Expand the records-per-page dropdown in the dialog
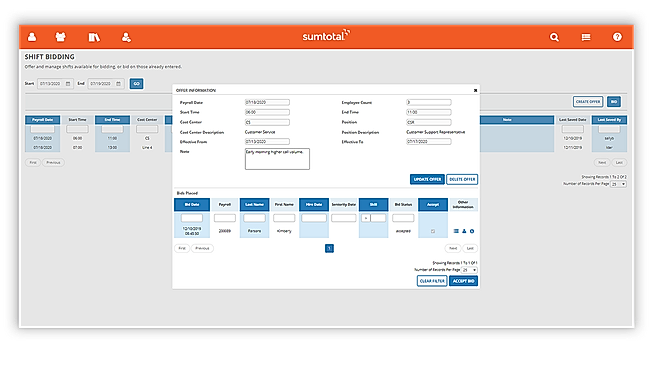 [469, 270]
